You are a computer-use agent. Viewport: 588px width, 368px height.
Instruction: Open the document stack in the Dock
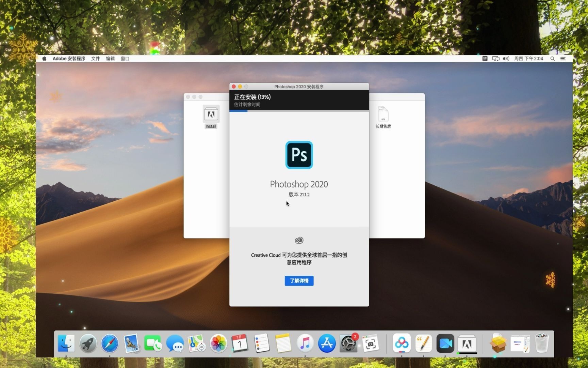(520, 343)
